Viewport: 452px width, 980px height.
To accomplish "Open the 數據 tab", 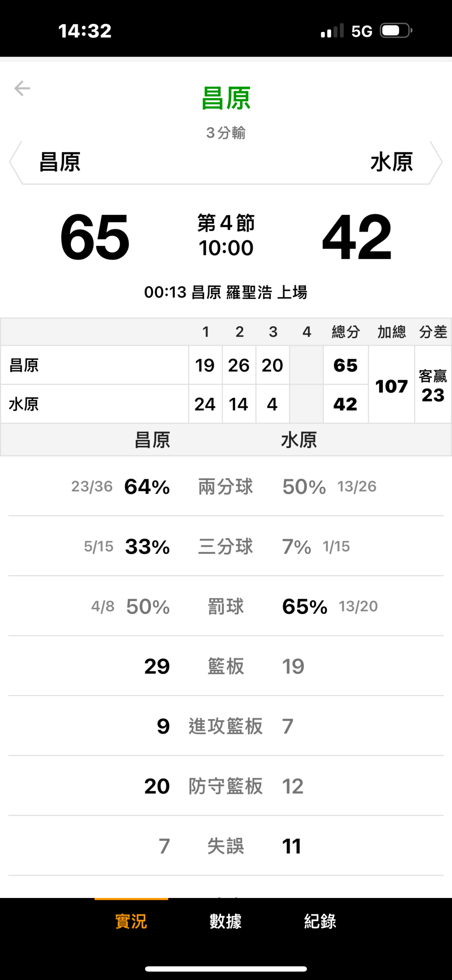I will [226, 921].
